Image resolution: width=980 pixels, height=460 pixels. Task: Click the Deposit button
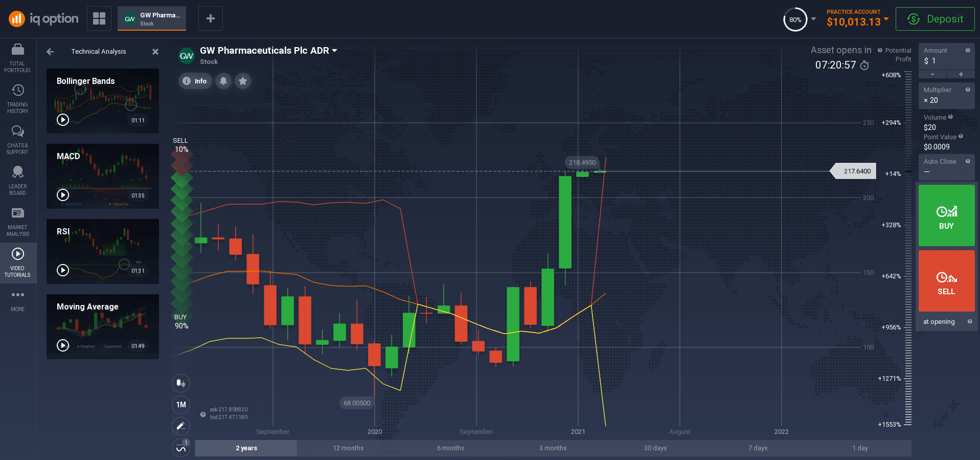pos(935,19)
